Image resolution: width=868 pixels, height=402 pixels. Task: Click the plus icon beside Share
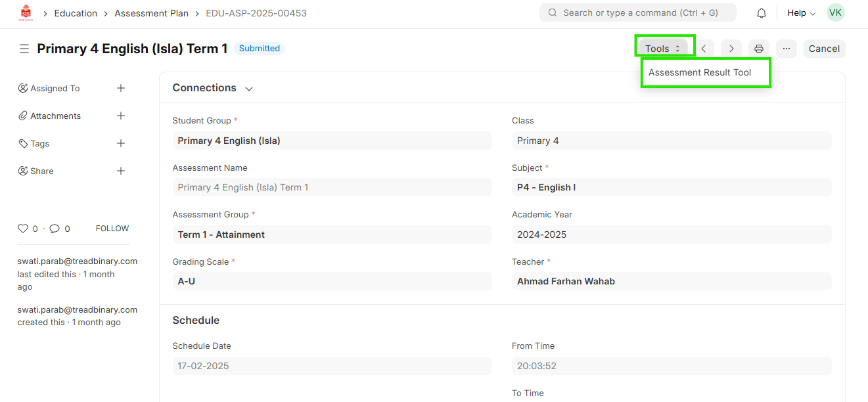[121, 171]
